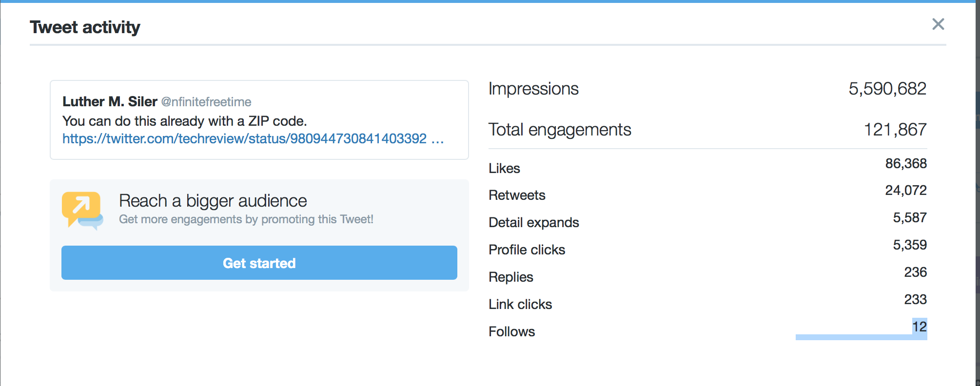The width and height of the screenshot is (980, 386).
Task: Click the Detail expands label
Action: pos(533,222)
